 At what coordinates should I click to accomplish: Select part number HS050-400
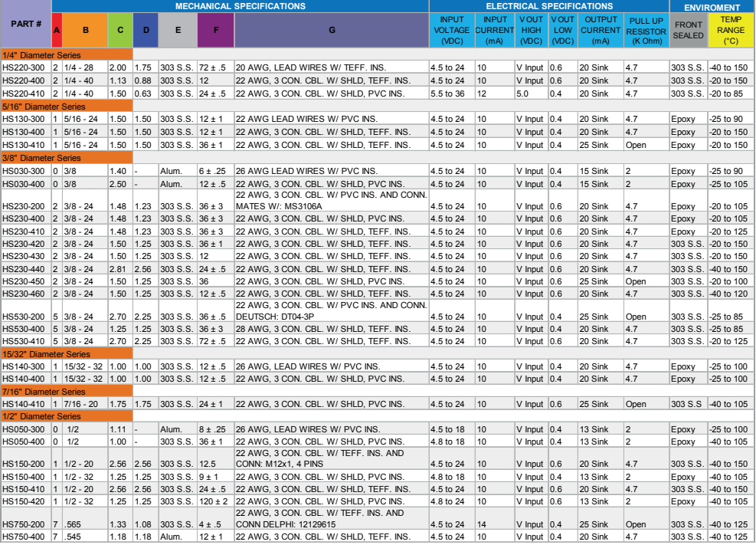24,442
